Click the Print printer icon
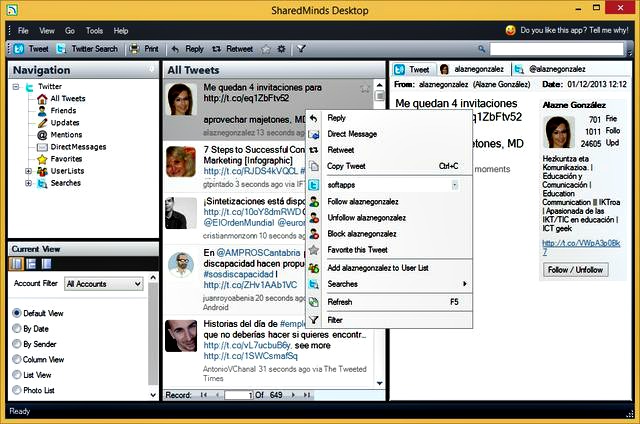This screenshot has height=424, width=640. pos(134,49)
